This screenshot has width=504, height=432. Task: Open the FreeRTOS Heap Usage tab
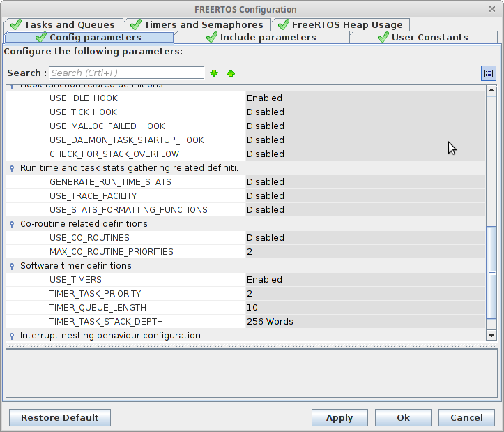pyautogui.click(x=340, y=25)
